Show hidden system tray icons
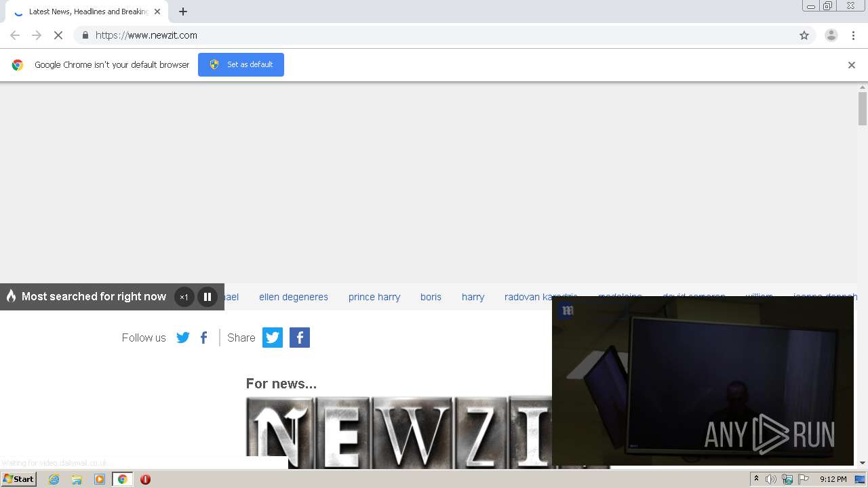This screenshot has height=488, width=868. point(756,479)
